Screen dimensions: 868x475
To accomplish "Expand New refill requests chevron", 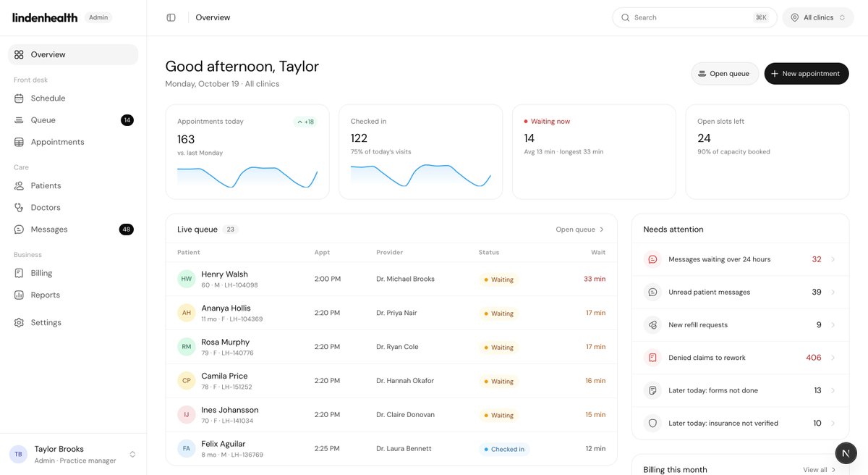I will [833, 325].
